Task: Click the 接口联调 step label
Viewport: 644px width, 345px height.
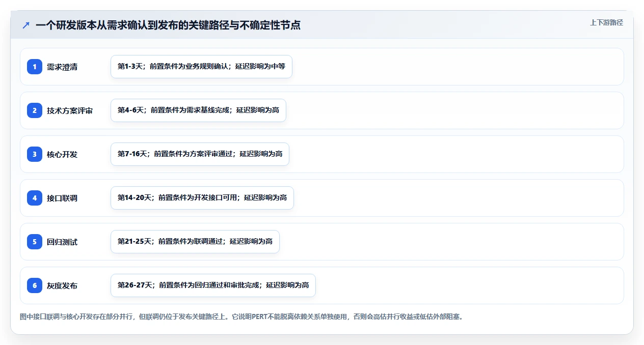Action: coord(62,198)
